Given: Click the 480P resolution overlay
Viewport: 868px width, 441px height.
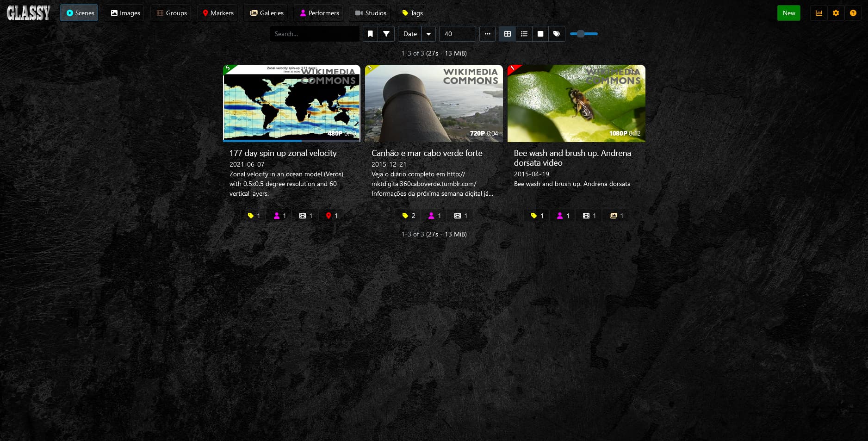Looking at the screenshot, I should pos(335,133).
